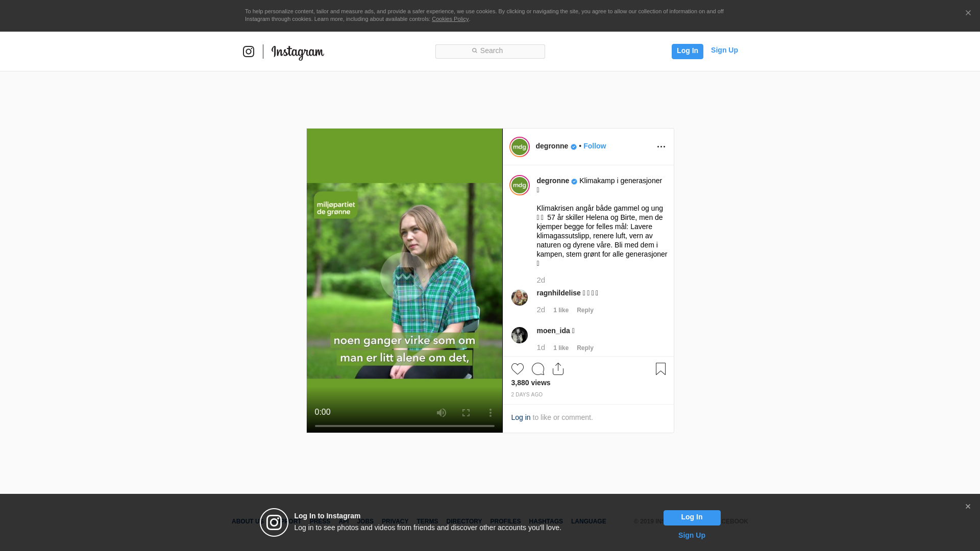This screenshot has width=980, height=551.
Task: Open the Instagram wordmark home link
Action: click(298, 52)
